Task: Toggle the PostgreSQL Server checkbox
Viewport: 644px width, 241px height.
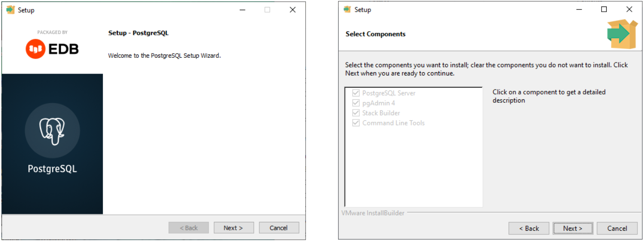Action: 356,93
